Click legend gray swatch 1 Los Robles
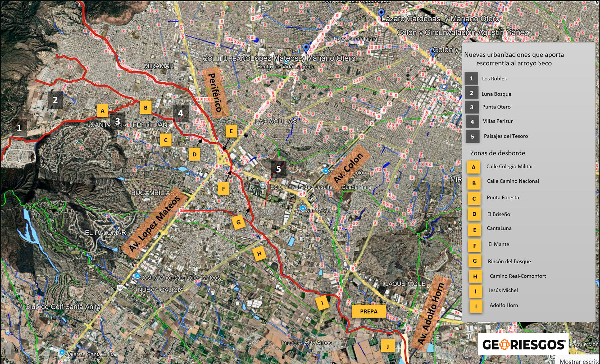The width and height of the screenshot is (600, 364). click(471, 78)
